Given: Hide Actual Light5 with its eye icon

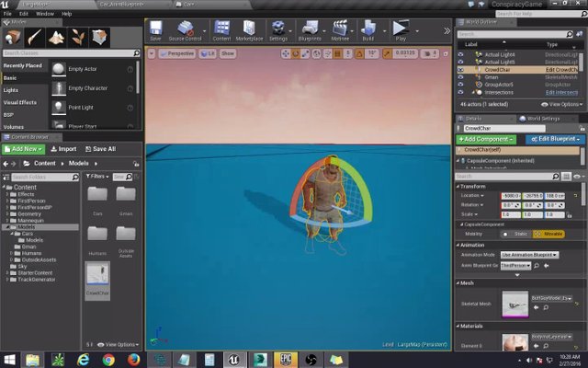Looking at the screenshot, I should tap(460, 62).
